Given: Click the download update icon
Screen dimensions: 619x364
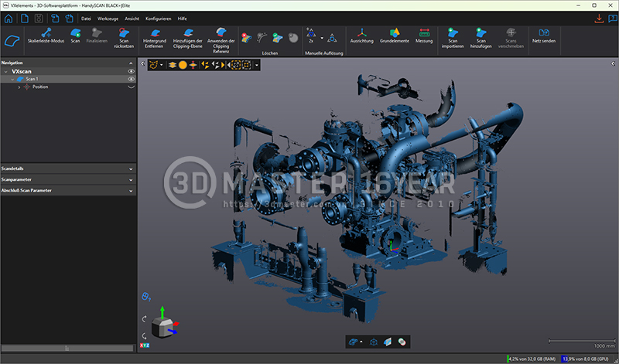Looking at the screenshot, I should [x=599, y=19].
